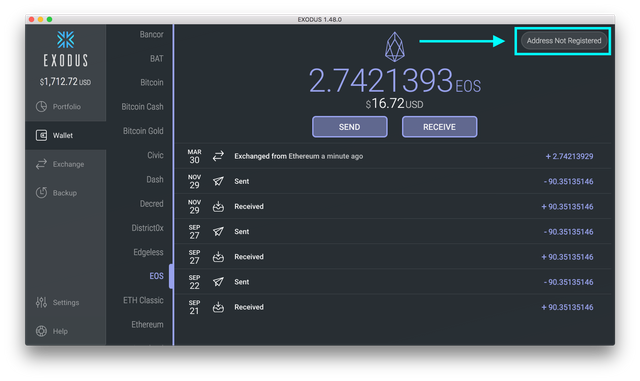Select ETH Classic wallet
Screen dimensions: 640x381
pyautogui.click(x=143, y=300)
